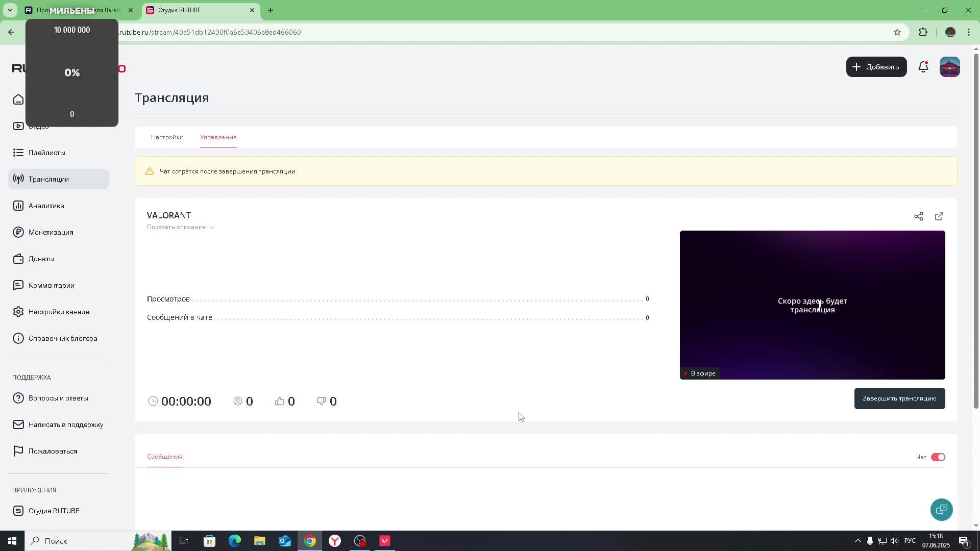The image size is (980, 551).
Task: Click the Добавить button
Action: coord(876,67)
